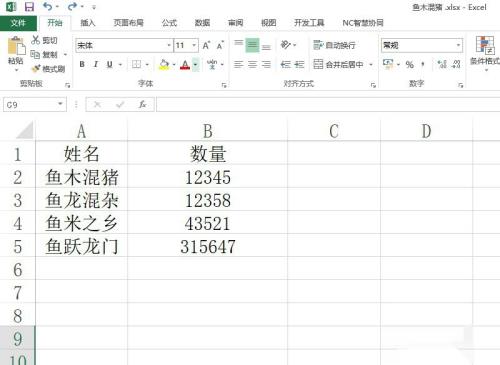The width and height of the screenshot is (500, 365).
Task: Toggle italic formatting
Action: pos(96,64)
